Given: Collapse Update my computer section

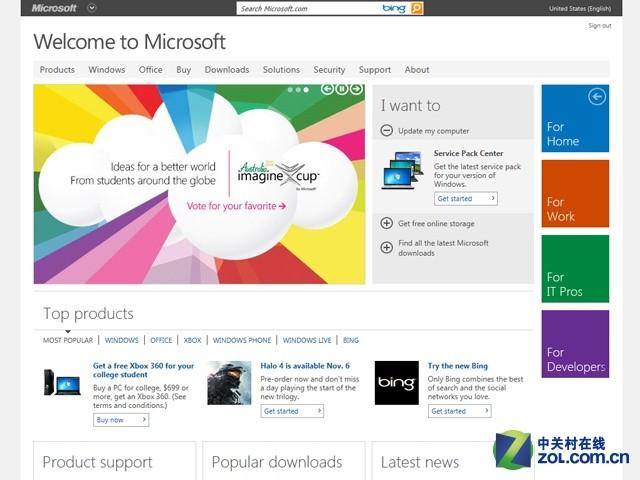Looking at the screenshot, I should [x=387, y=131].
